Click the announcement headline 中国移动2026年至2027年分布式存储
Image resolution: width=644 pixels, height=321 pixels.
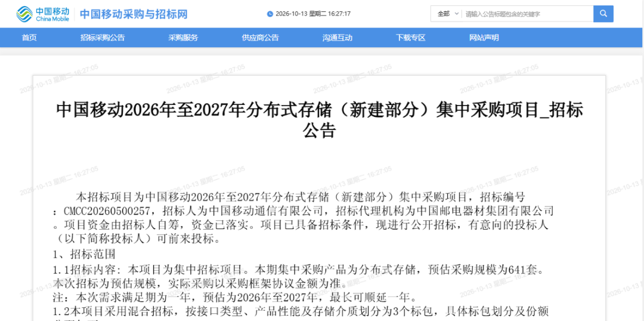point(319,120)
